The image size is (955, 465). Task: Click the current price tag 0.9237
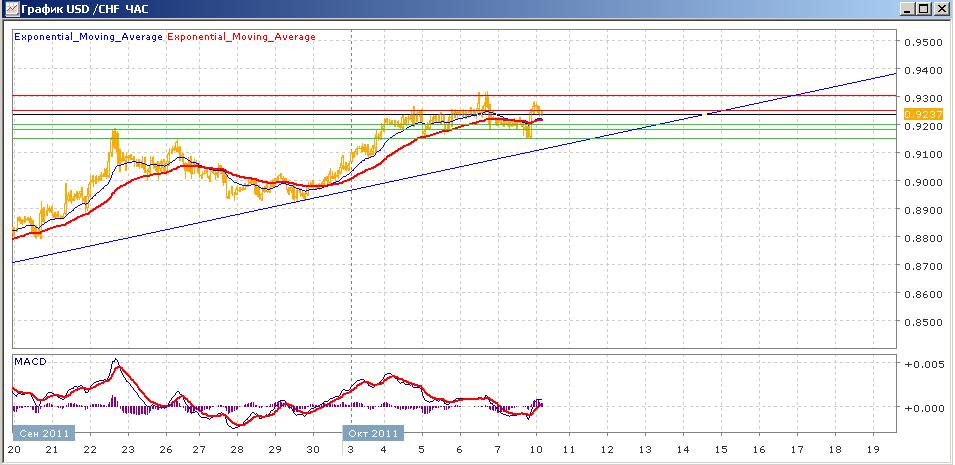[923, 114]
